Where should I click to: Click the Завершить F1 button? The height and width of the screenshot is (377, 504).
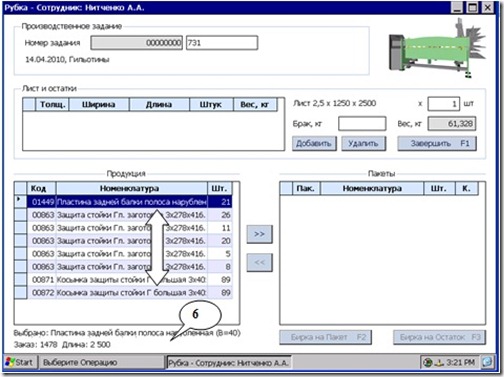[x=437, y=144]
